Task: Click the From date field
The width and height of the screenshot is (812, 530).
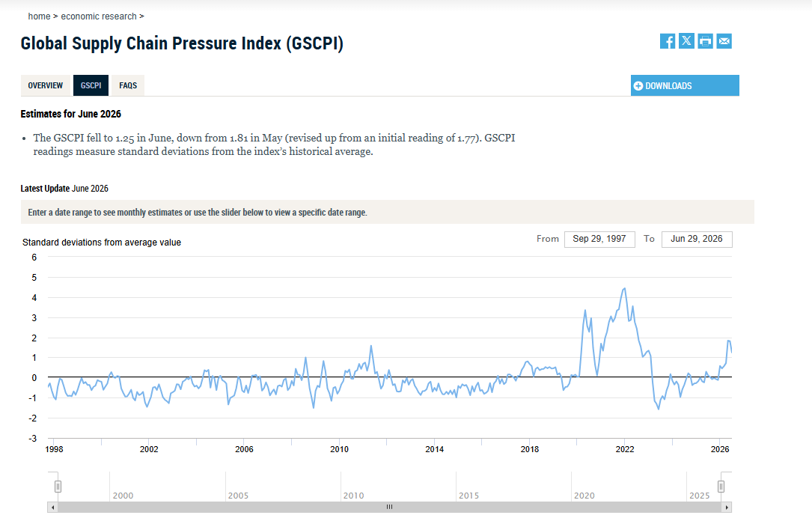Action: pos(599,239)
